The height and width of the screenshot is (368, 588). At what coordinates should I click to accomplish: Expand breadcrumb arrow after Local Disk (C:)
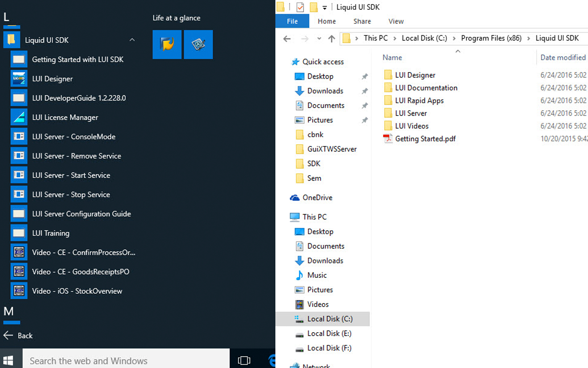[454, 38]
